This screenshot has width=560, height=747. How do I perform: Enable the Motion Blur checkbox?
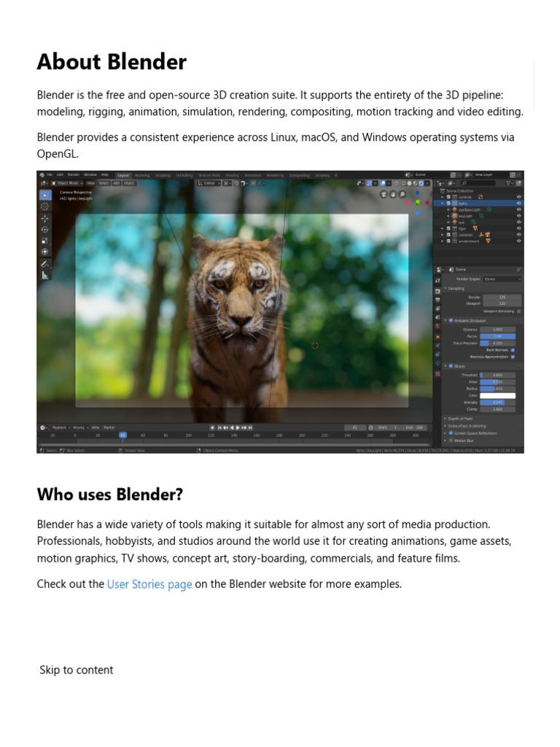click(451, 441)
